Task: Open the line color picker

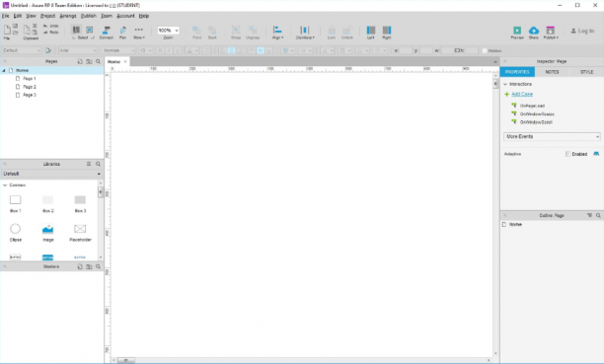Action: (x=328, y=50)
